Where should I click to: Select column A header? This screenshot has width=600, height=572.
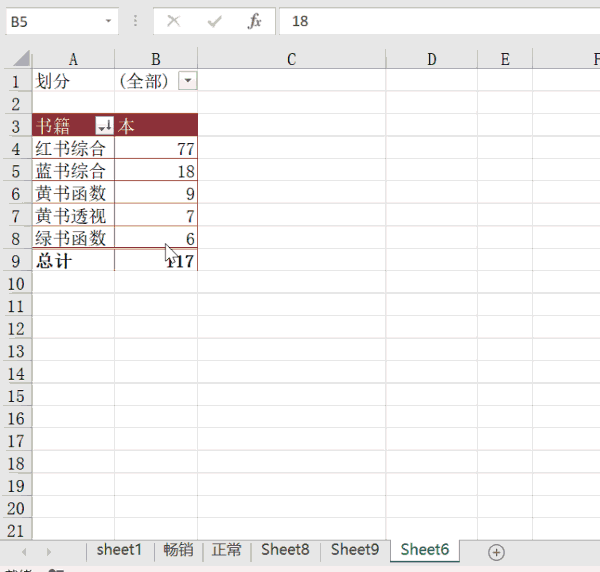click(x=73, y=59)
